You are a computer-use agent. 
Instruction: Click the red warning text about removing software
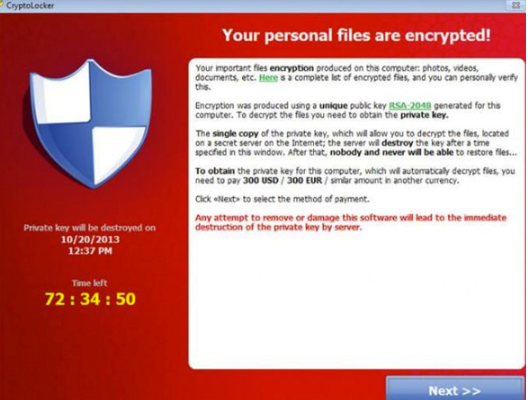click(351, 222)
